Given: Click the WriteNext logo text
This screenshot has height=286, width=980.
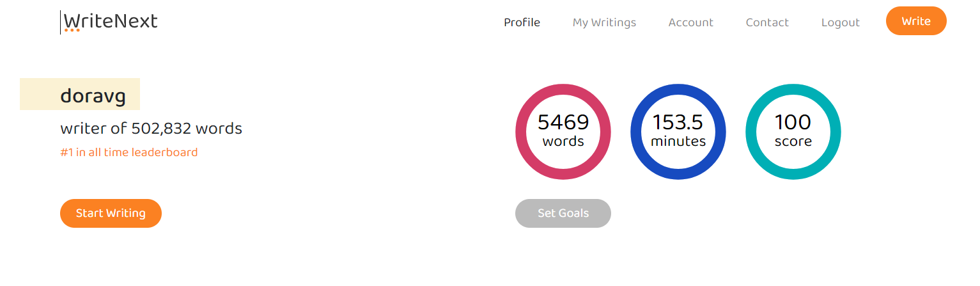Looking at the screenshot, I should point(111,21).
